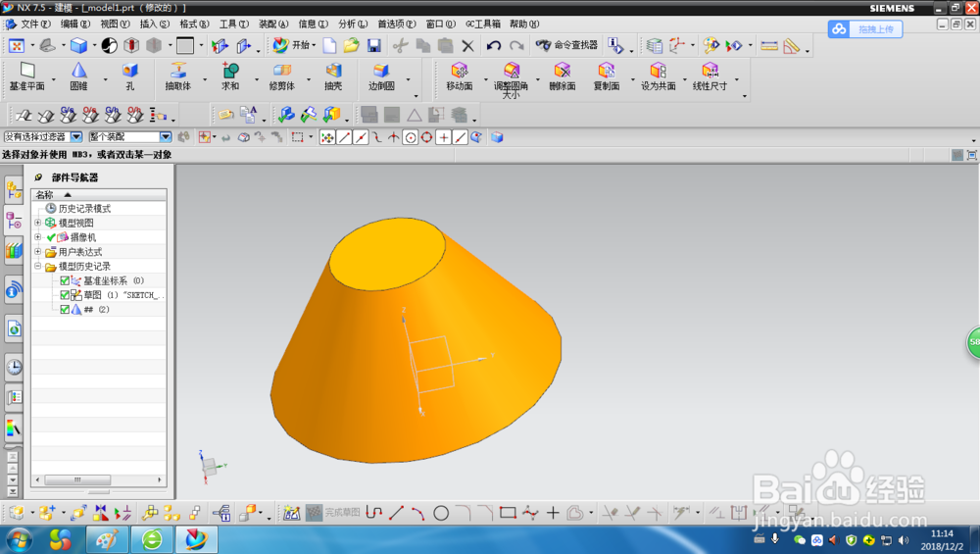Select the 求和 unite tool
This screenshot has height=554, width=980.
[230, 76]
